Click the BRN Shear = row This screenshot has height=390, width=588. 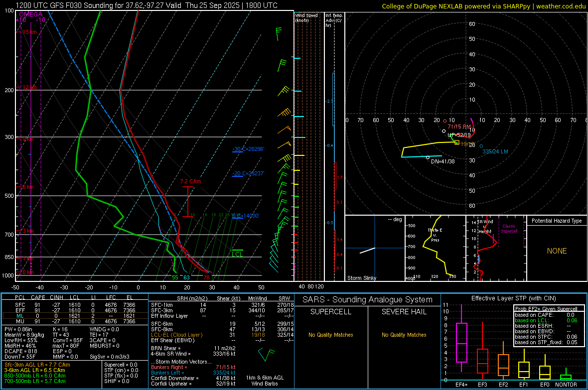pos(193,348)
